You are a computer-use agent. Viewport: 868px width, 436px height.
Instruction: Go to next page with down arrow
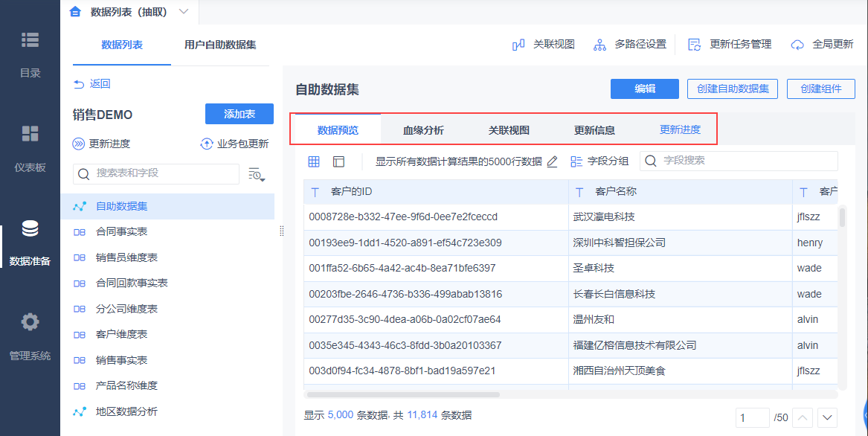(828, 417)
